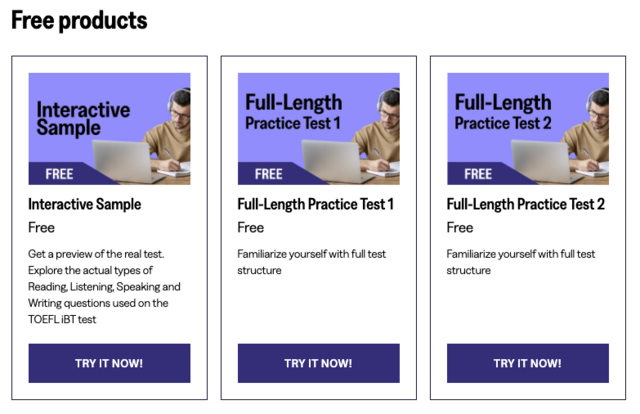The height and width of the screenshot is (414, 640).
Task: Click the Free price label under Interactive Sample
Action: coord(42,228)
